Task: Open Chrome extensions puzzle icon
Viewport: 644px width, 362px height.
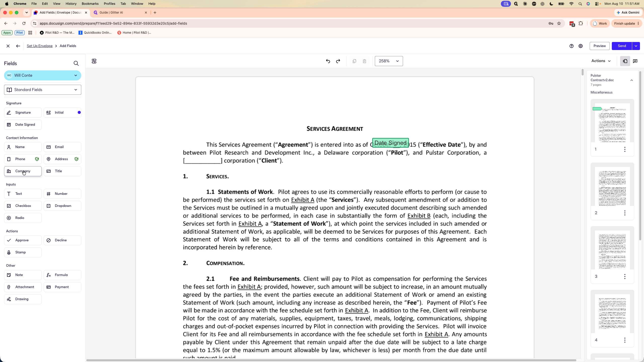Action: pyautogui.click(x=581, y=23)
